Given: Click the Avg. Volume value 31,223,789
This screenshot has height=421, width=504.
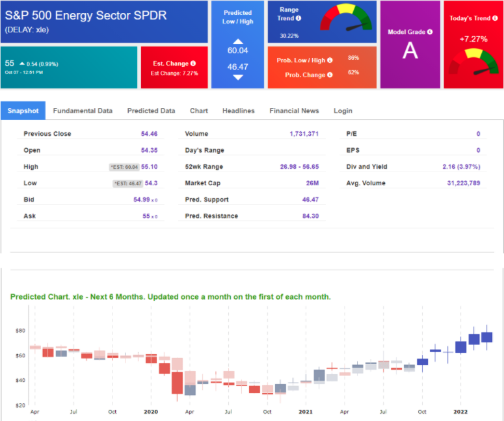Looking at the screenshot, I should click(464, 183).
